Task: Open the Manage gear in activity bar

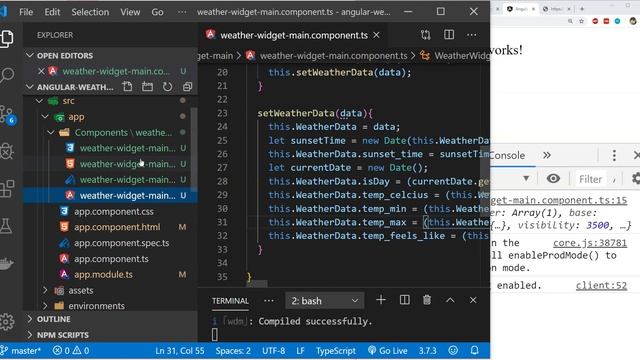Action: pyautogui.click(x=7, y=322)
